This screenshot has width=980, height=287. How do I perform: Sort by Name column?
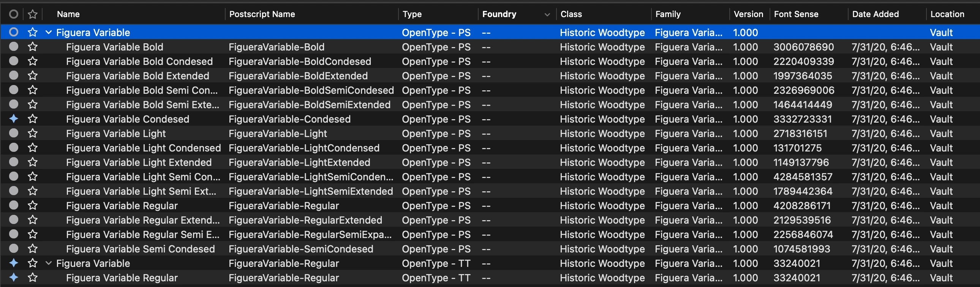pos(68,14)
